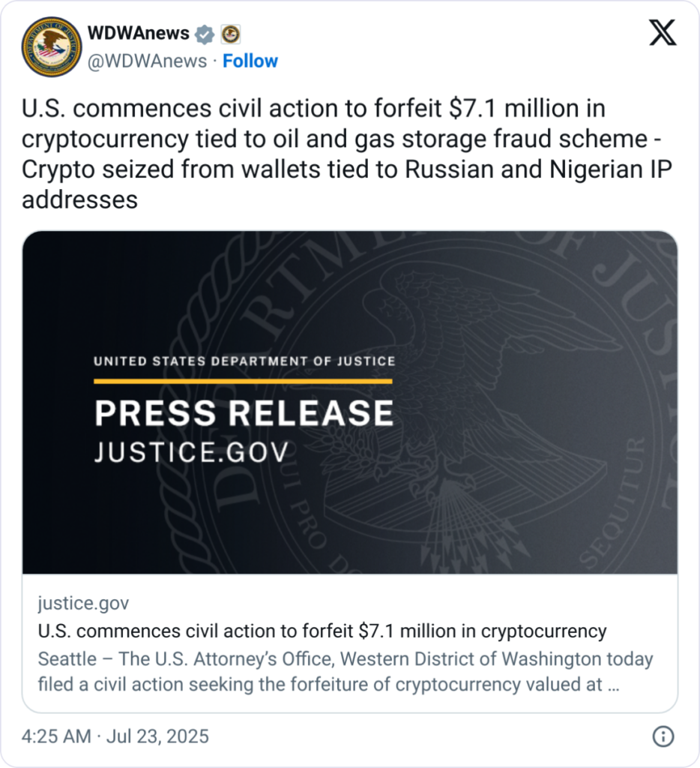Click the PRESS RELEASE heading in the card
Screen dimensions: 700x768
tap(242, 412)
